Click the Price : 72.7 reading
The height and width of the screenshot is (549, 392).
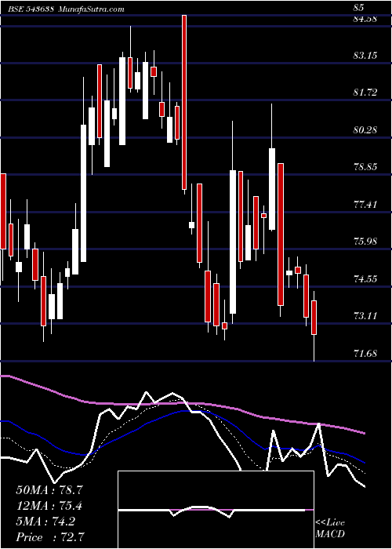[x=50, y=537]
